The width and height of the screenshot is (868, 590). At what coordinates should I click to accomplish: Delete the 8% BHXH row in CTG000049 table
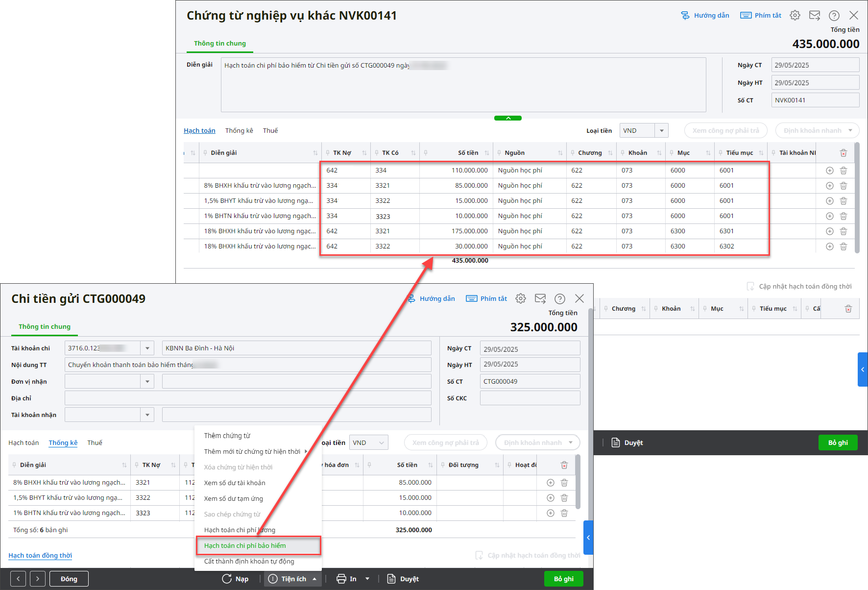(564, 483)
